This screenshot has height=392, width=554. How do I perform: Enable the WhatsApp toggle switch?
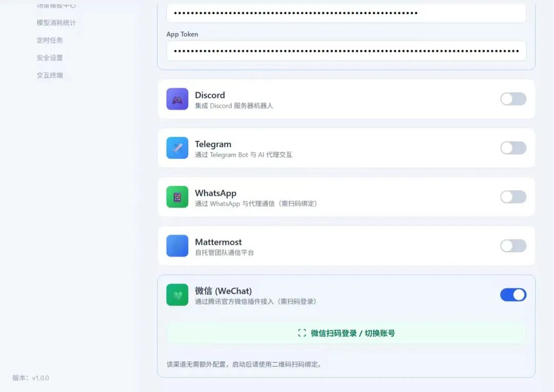[513, 197]
